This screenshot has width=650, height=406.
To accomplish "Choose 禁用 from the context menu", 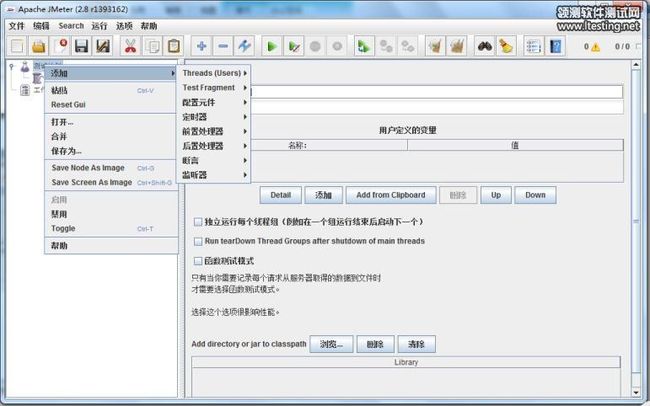I will [x=111, y=214].
